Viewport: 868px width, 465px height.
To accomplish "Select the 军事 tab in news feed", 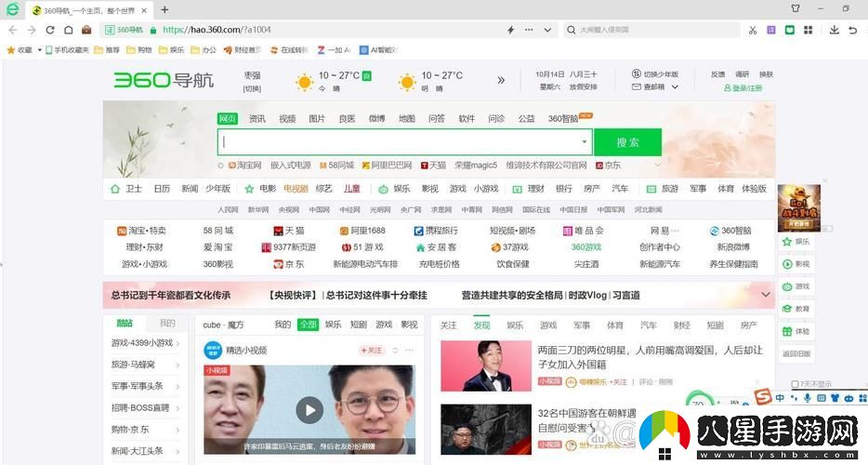I will (582, 325).
